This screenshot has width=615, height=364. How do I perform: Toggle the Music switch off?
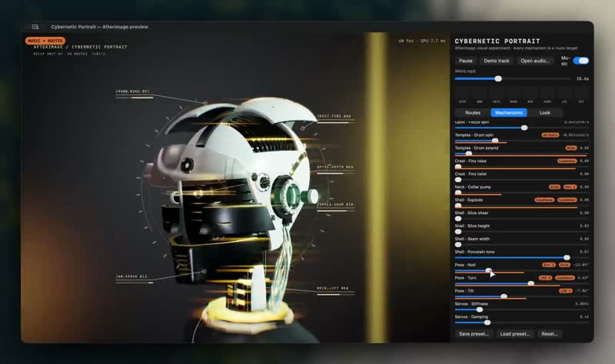tap(580, 61)
